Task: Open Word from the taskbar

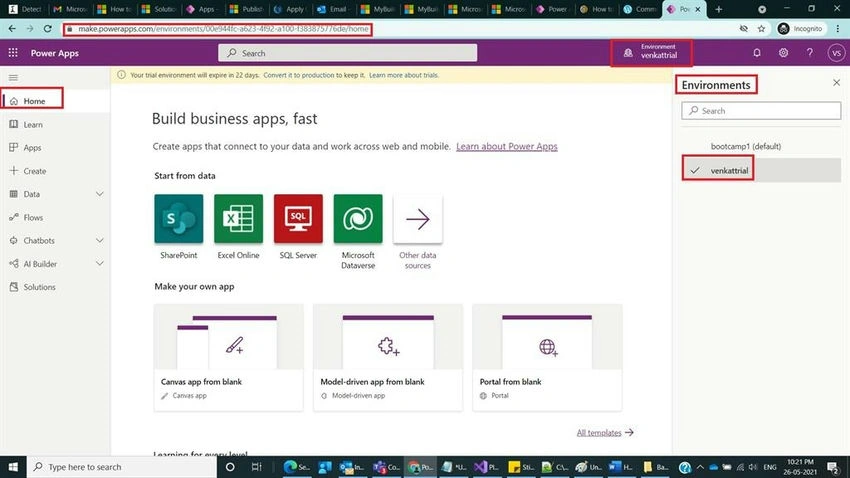Action: (x=620, y=467)
